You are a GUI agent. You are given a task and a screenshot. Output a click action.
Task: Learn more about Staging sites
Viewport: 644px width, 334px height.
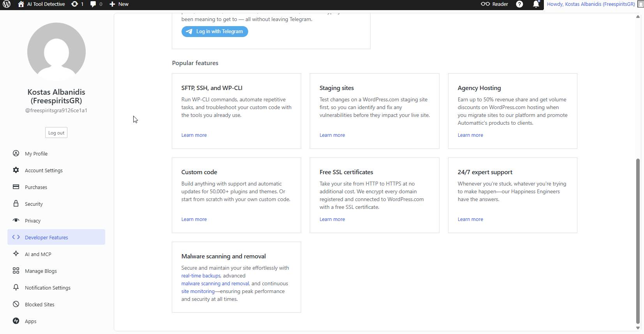point(332,135)
